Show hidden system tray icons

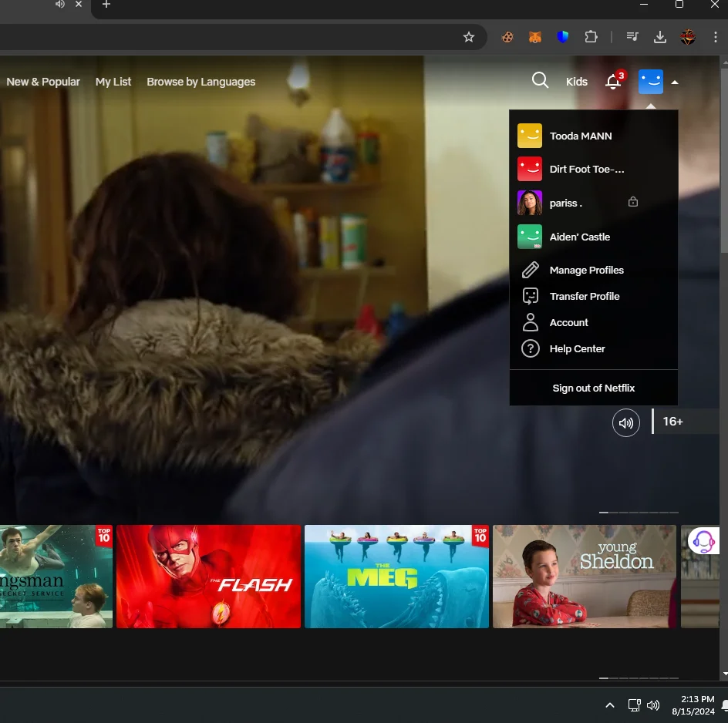(x=610, y=705)
